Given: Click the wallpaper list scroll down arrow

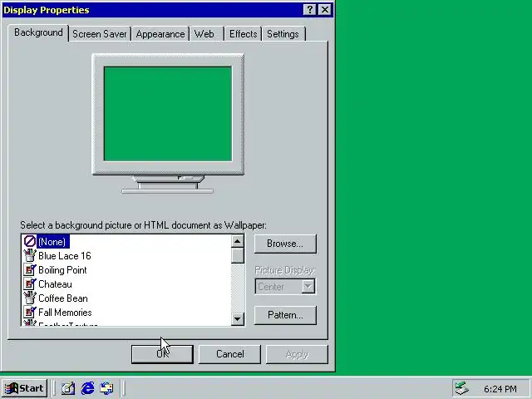Looking at the screenshot, I should coord(238,319).
